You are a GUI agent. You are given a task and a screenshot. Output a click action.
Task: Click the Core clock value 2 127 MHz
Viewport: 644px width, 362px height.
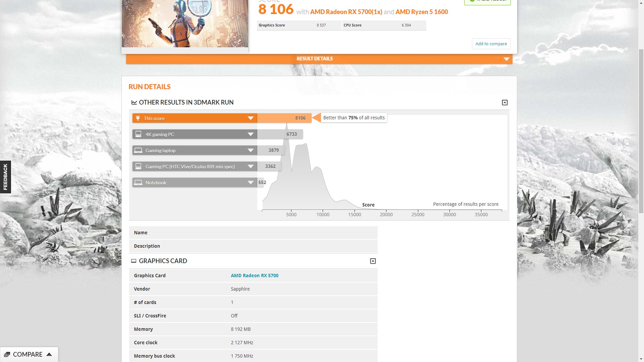tap(242, 343)
